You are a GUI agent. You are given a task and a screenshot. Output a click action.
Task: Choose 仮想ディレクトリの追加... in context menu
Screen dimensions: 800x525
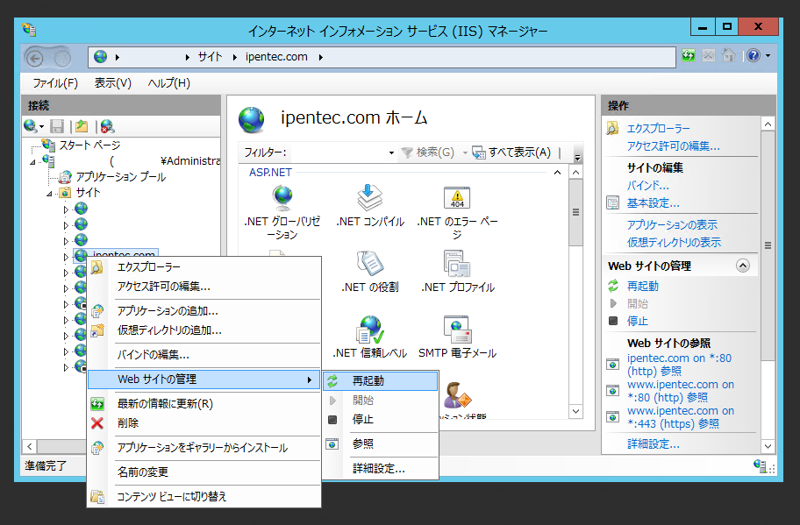(x=204, y=330)
